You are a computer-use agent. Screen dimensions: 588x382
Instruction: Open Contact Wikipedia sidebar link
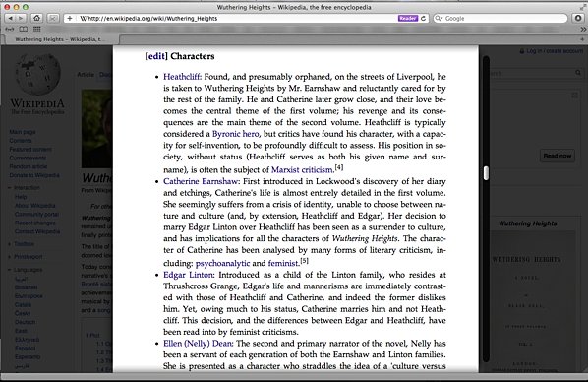(x=37, y=231)
